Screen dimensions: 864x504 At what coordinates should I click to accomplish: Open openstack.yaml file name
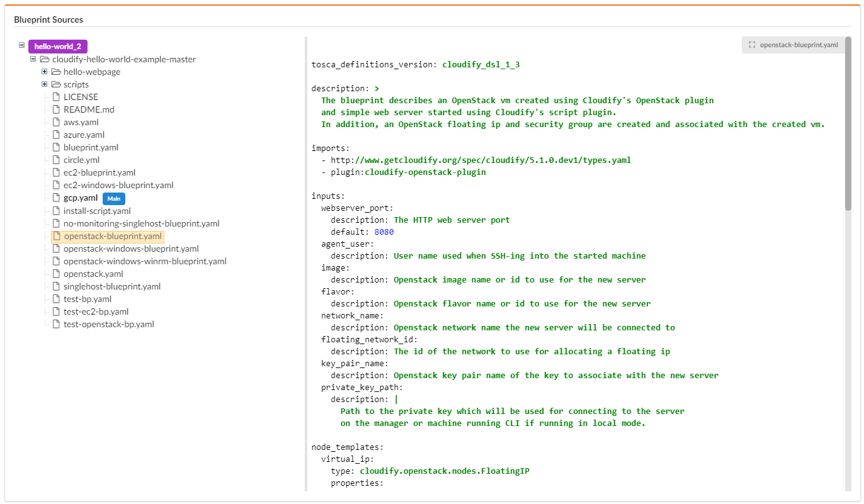(x=93, y=274)
